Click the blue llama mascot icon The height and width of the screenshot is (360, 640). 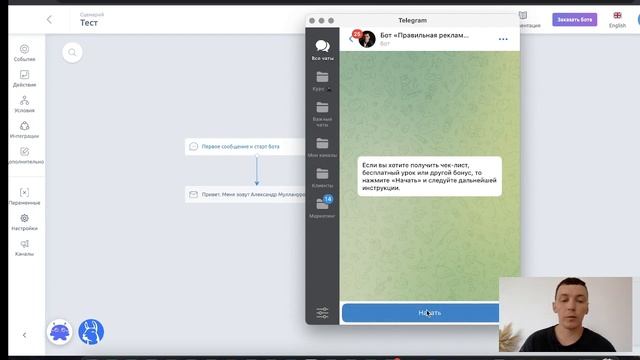[x=91, y=332]
